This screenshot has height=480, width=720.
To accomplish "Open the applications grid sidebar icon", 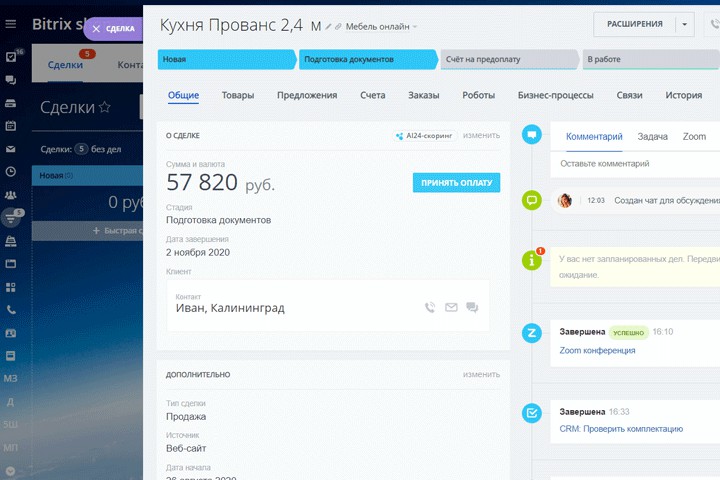I will pyautogui.click(x=11, y=287).
